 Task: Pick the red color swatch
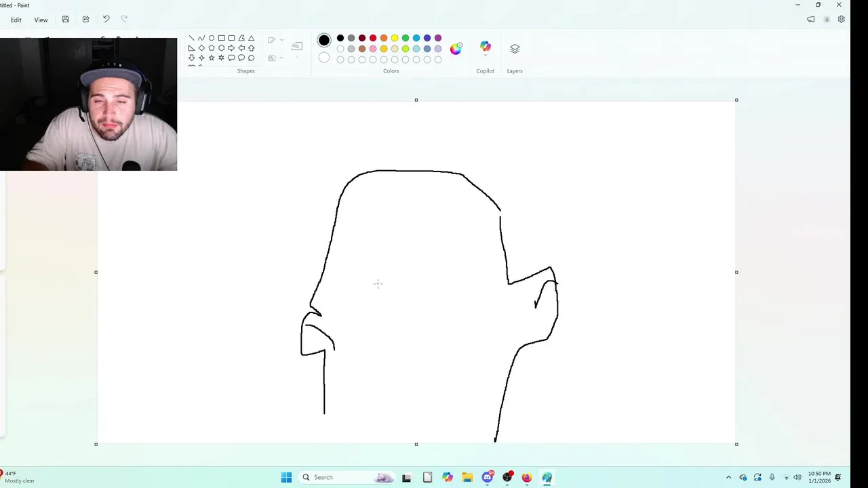tap(373, 38)
